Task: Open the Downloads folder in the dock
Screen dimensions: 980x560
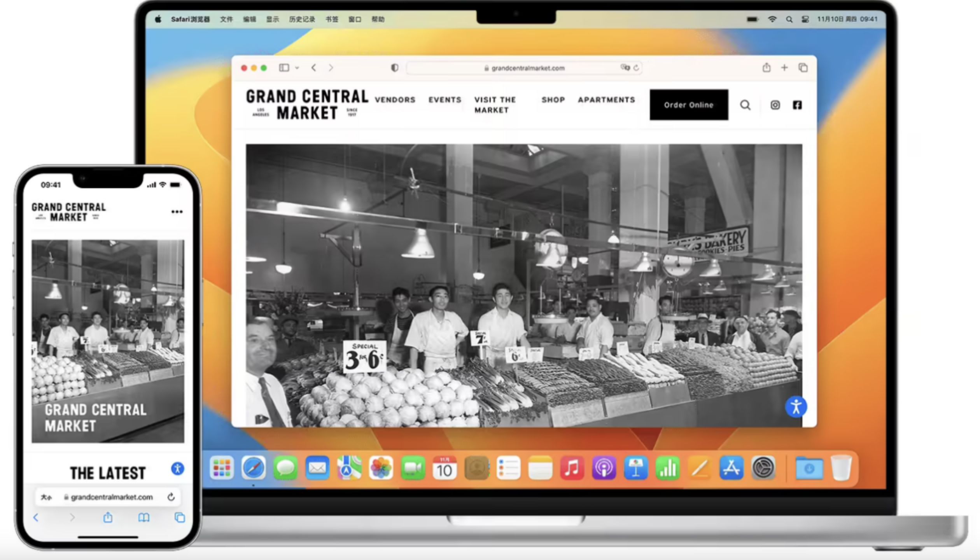Action: [x=809, y=469]
